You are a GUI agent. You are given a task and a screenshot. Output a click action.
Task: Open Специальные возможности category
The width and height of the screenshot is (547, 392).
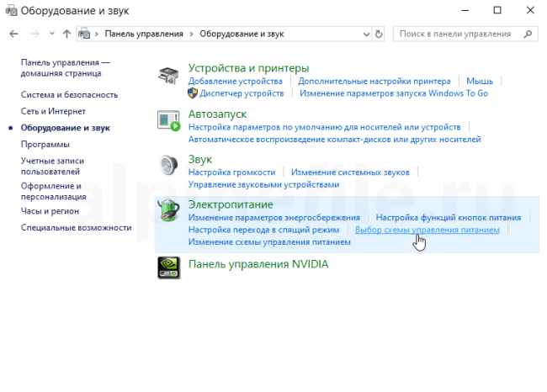(76, 227)
